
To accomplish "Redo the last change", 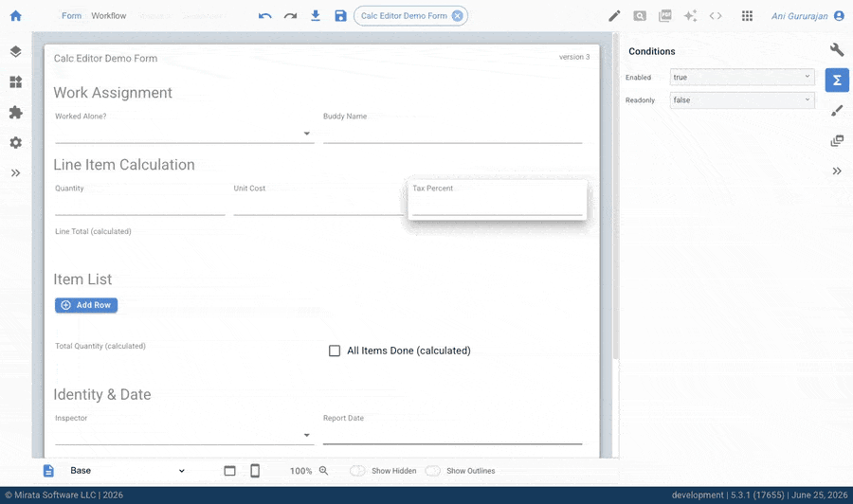I will (x=290, y=16).
